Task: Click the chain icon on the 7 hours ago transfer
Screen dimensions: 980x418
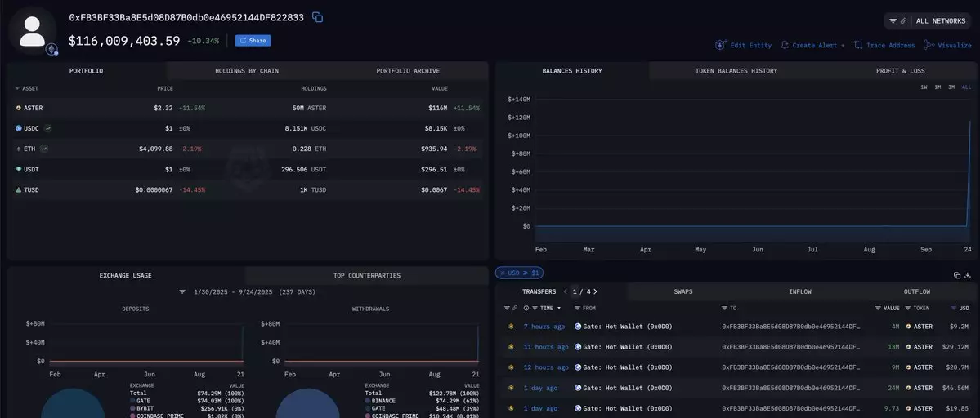Action: (x=511, y=327)
